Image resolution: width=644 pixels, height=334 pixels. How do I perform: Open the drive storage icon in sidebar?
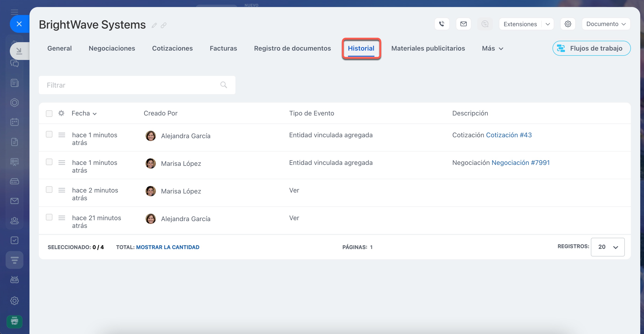tap(15, 181)
